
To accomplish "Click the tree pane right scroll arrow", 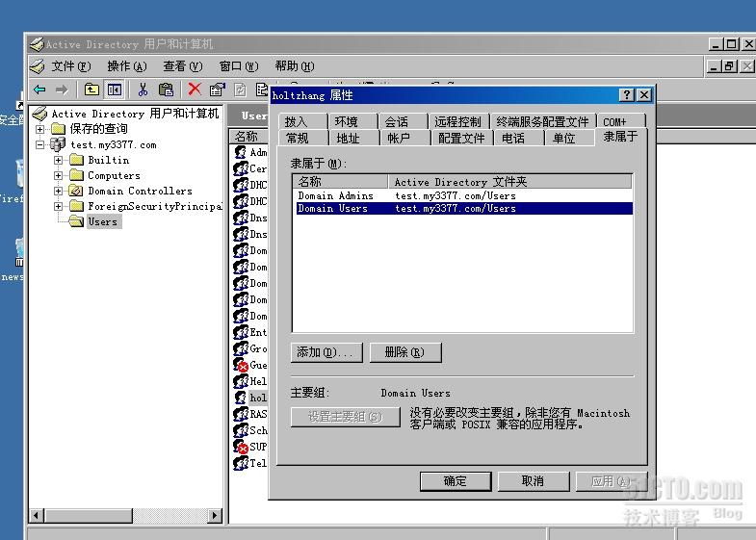I will pyautogui.click(x=215, y=515).
